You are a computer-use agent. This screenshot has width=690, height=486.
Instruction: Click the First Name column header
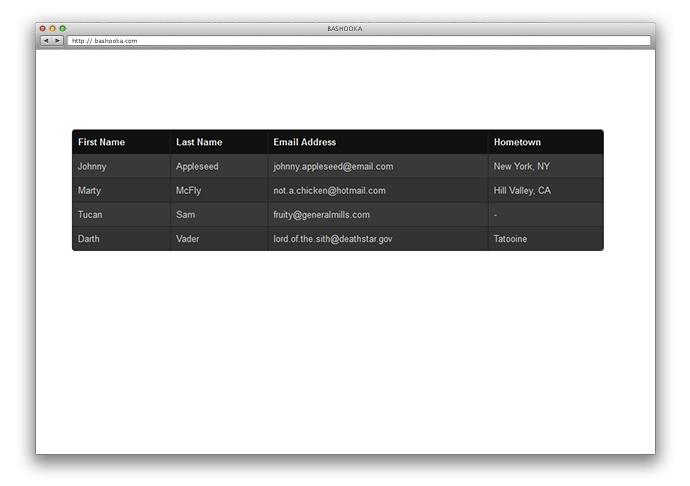click(121, 142)
